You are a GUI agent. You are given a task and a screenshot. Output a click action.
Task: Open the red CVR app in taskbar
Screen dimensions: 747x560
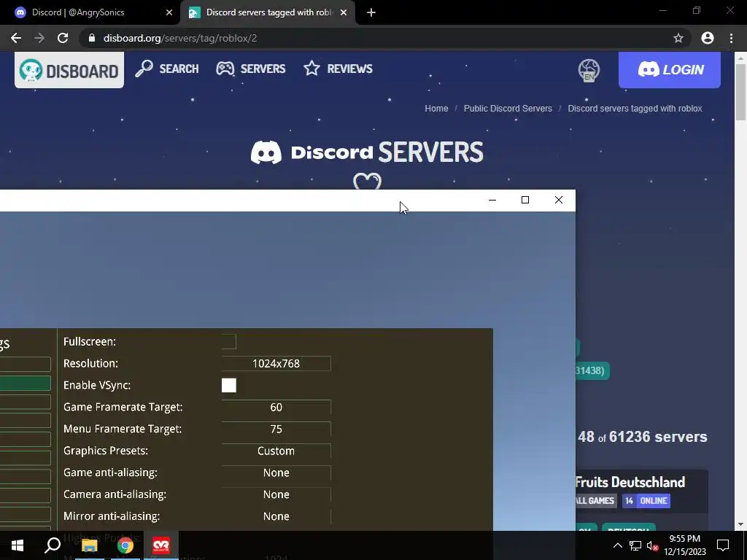coord(161,545)
